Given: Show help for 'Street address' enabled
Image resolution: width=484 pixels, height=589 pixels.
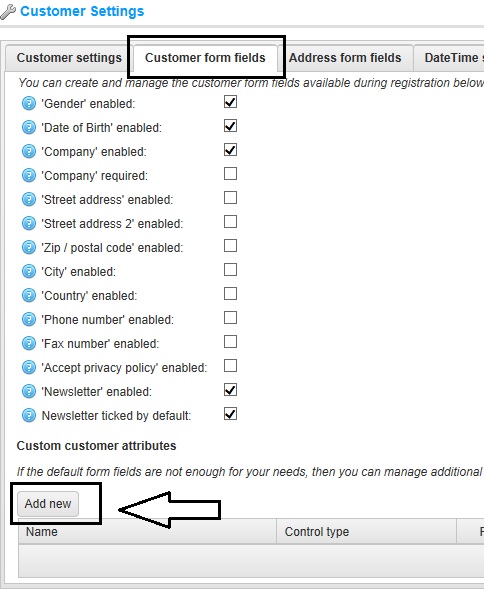Looking at the screenshot, I should (x=29, y=199).
